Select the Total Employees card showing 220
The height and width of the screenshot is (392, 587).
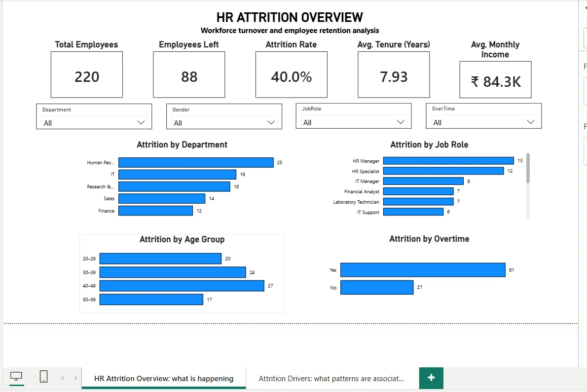[x=87, y=75]
